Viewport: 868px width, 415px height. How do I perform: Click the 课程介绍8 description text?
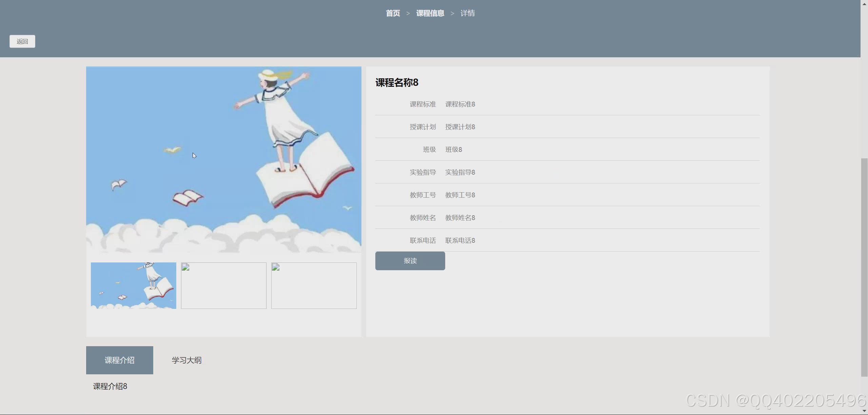click(x=110, y=386)
